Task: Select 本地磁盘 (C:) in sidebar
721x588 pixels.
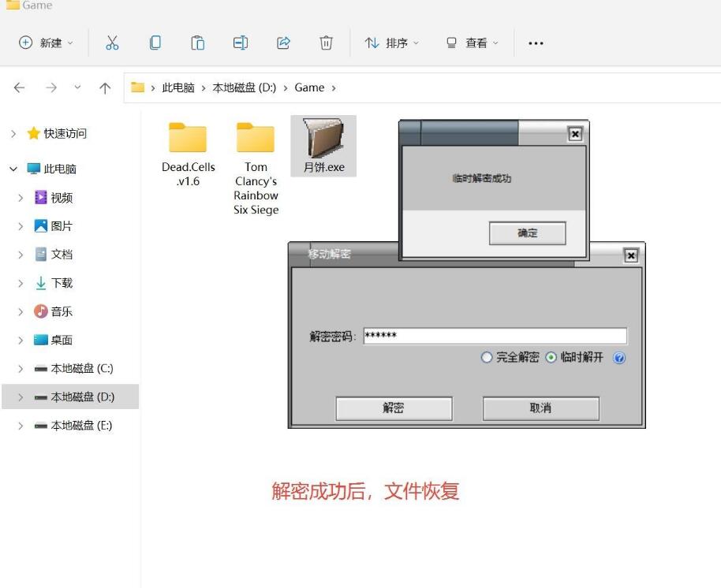Action: (81, 369)
